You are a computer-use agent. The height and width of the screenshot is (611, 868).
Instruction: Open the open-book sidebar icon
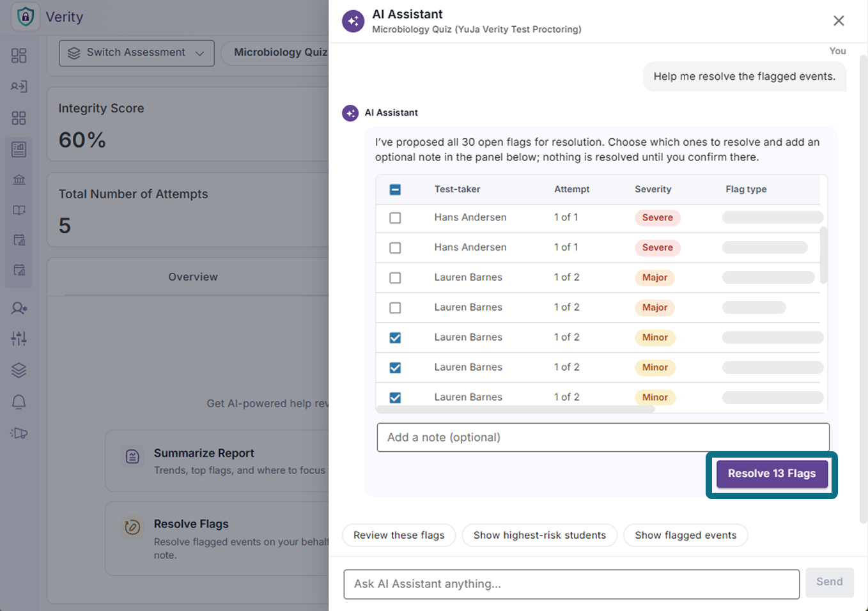coord(19,210)
